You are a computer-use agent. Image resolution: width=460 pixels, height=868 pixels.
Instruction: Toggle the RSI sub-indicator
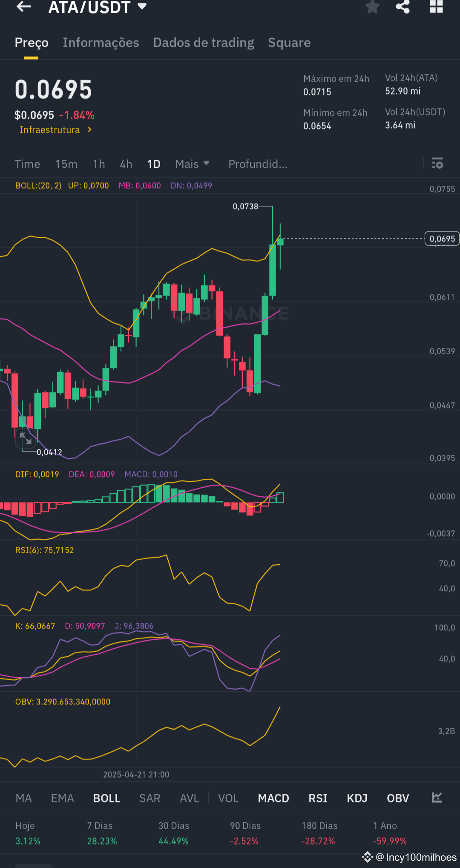[x=318, y=798]
